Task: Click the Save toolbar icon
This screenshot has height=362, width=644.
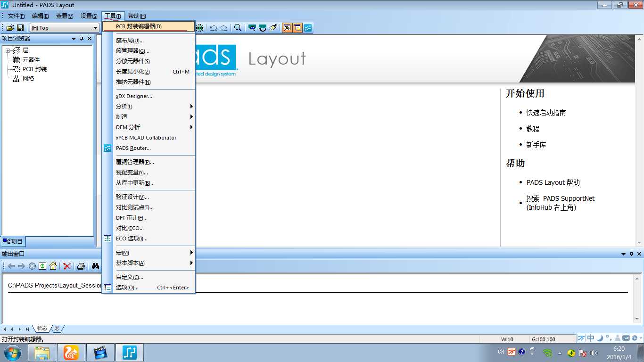Action: pyautogui.click(x=20, y=28)
